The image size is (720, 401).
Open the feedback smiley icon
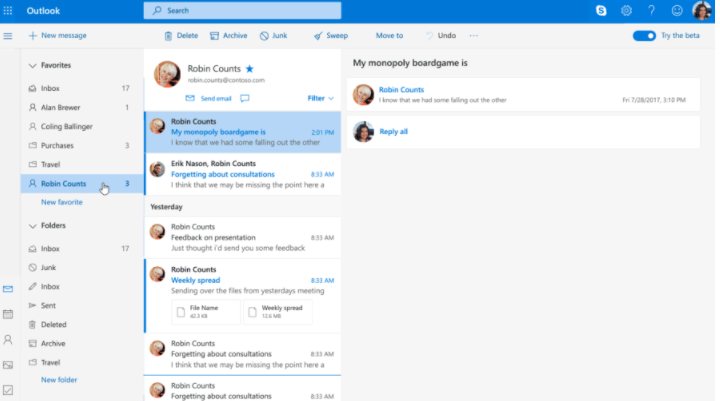pos(677,11)
